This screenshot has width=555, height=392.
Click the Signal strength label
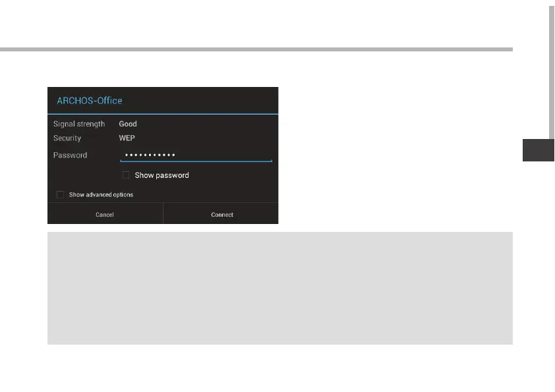(79, 124)
